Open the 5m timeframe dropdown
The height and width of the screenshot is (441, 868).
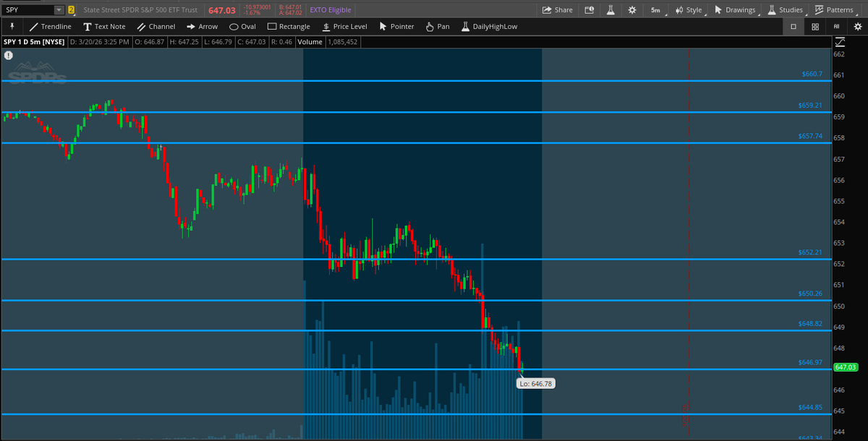coord(655,9)
